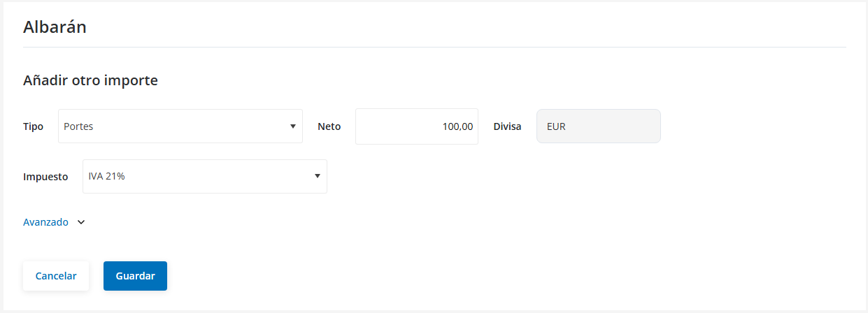Click the Tipo field label
Image resolution: width=868 pixels, height=313 pixels.
point(33,126)
